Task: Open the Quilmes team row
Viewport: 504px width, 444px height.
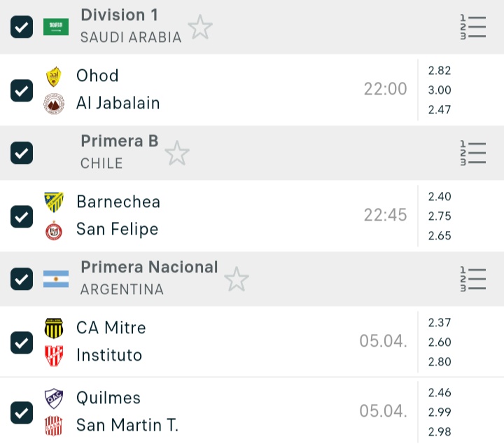Action: [x=108, y=398]
